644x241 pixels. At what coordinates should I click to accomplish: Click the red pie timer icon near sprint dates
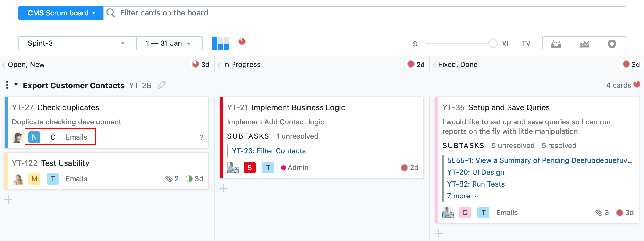pos(242,41)
